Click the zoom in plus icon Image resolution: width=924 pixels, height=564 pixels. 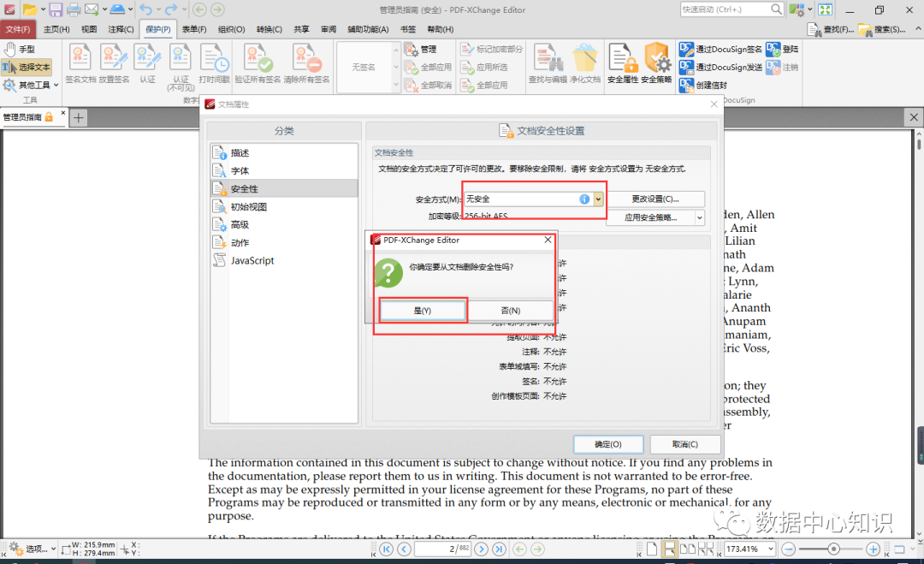[x=874, y=549]
